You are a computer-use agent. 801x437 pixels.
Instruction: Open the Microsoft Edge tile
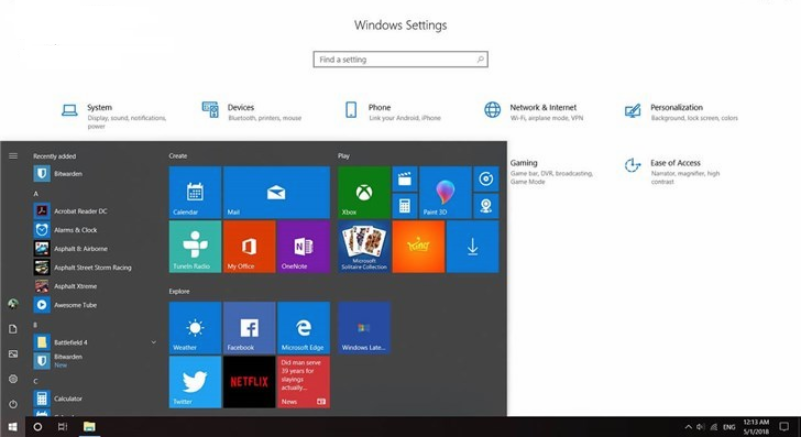pos(303,327)
